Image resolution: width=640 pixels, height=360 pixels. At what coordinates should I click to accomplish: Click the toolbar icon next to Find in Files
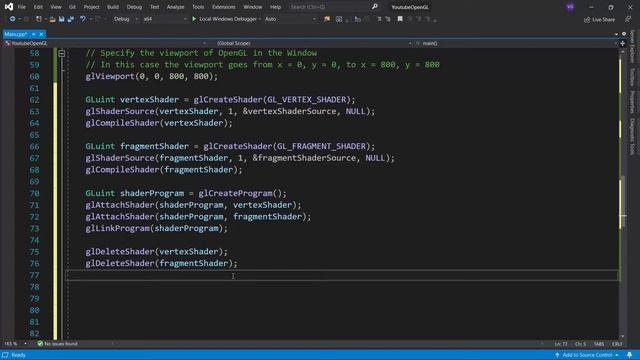tap(339, 19)
